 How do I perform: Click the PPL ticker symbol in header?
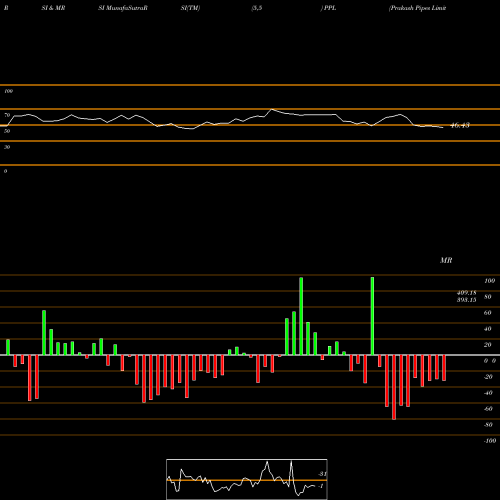point(329,8)
